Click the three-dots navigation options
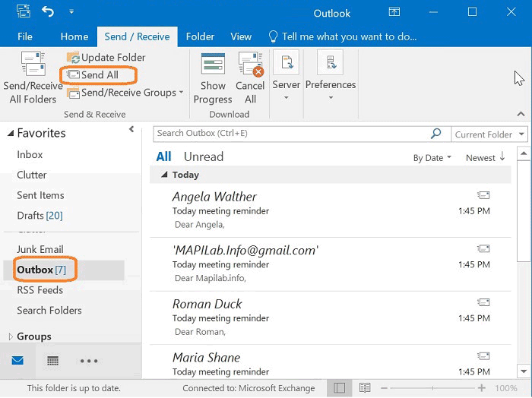This screenshot has height=398, width=532. (x=89, y=361)
